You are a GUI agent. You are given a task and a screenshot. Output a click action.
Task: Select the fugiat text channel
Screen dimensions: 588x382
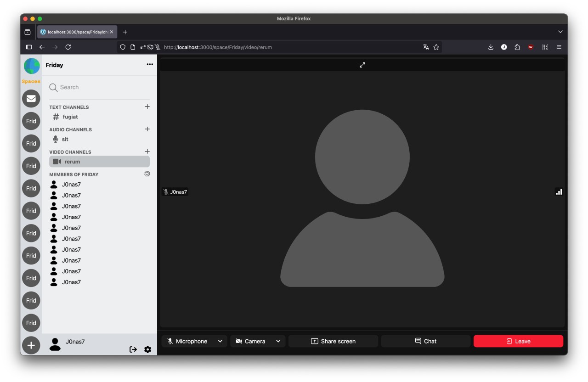[70, 117]
